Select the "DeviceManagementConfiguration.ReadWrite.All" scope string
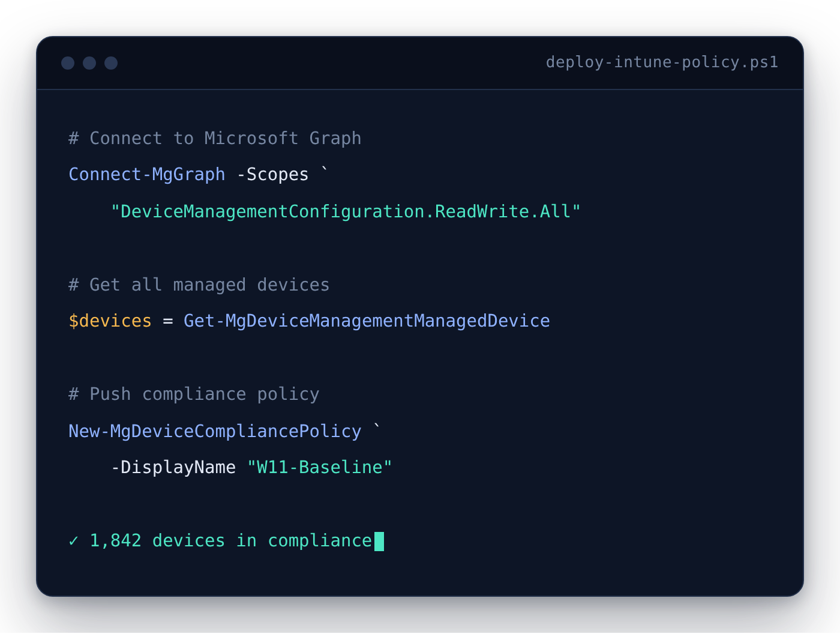 point(346,212)
